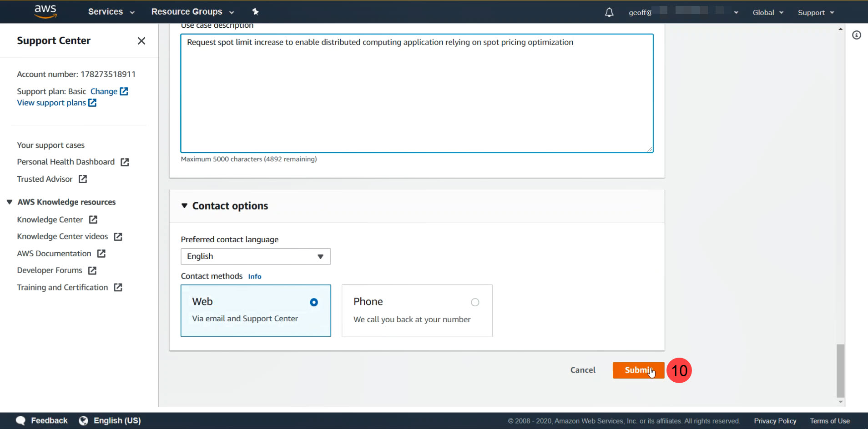This screenshot has height=429, width=868.
Task: Click the Submit button
Action: (638, 370)
